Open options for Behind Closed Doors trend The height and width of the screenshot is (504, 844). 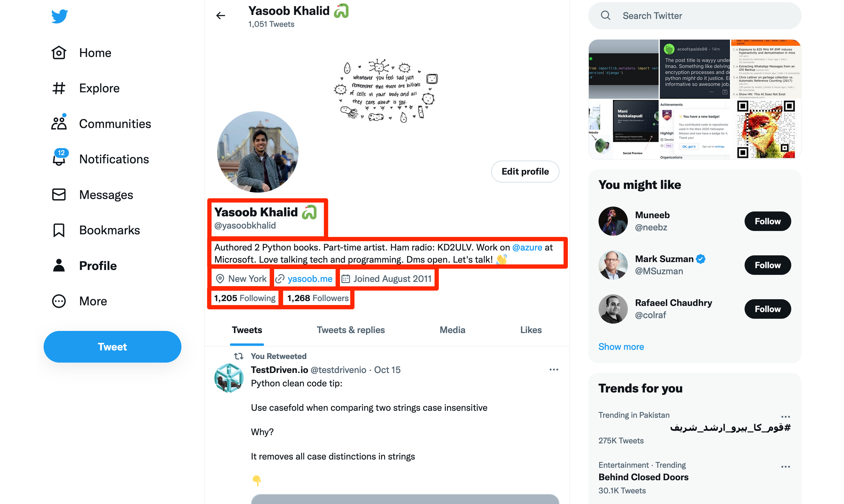coord(785,466)
